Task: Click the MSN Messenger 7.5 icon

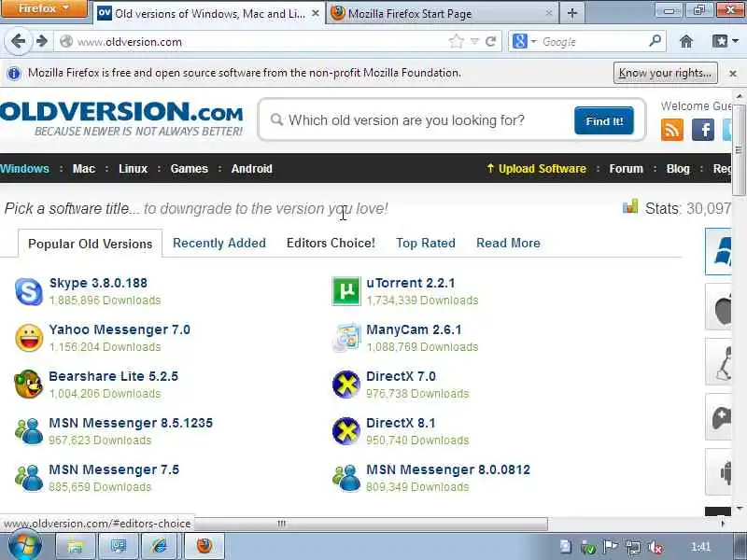Action: (29, 477)
